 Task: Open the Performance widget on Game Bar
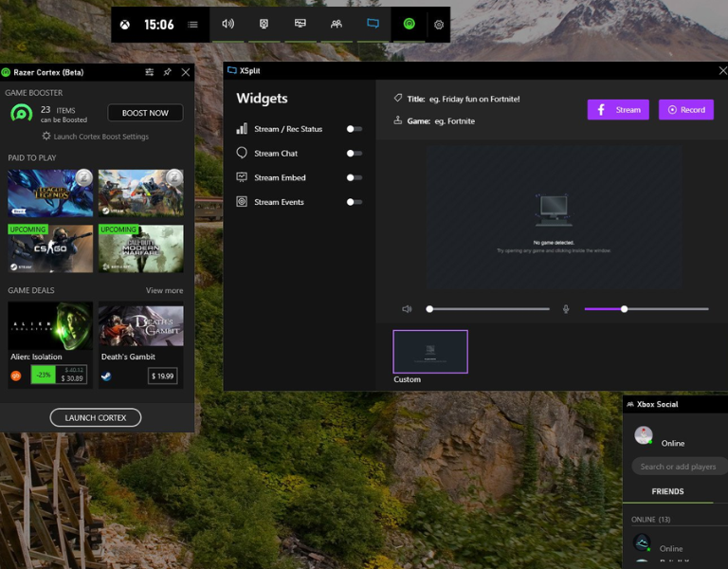(300, 23)
